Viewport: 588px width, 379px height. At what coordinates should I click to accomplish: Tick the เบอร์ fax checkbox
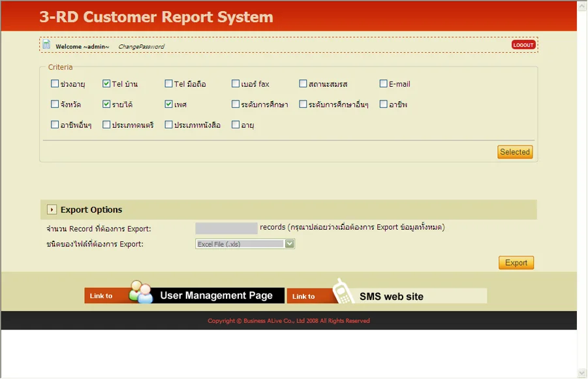236,83
